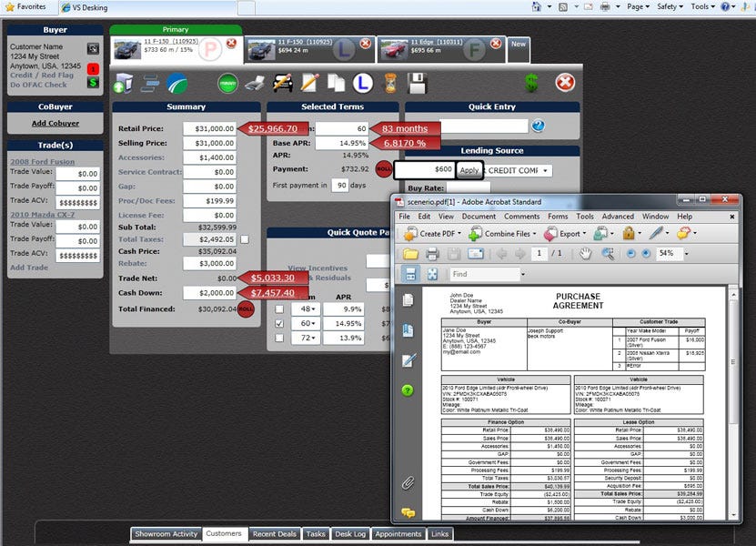Click the red ROLL button beside Payment

tap(384, 169)
